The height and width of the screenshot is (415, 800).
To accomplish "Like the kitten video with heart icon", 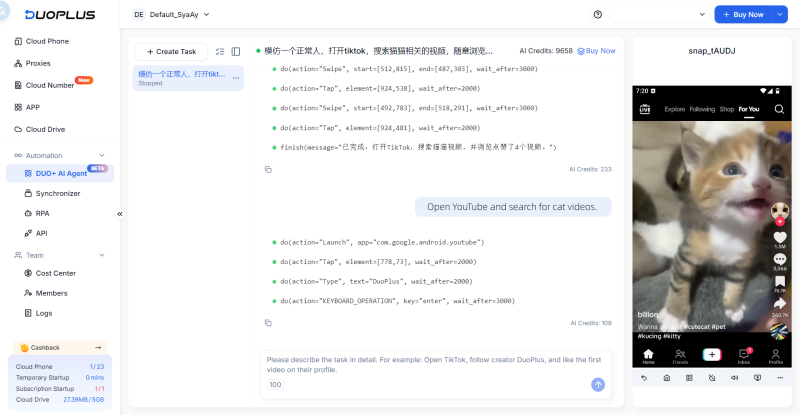I will (779, 236).
